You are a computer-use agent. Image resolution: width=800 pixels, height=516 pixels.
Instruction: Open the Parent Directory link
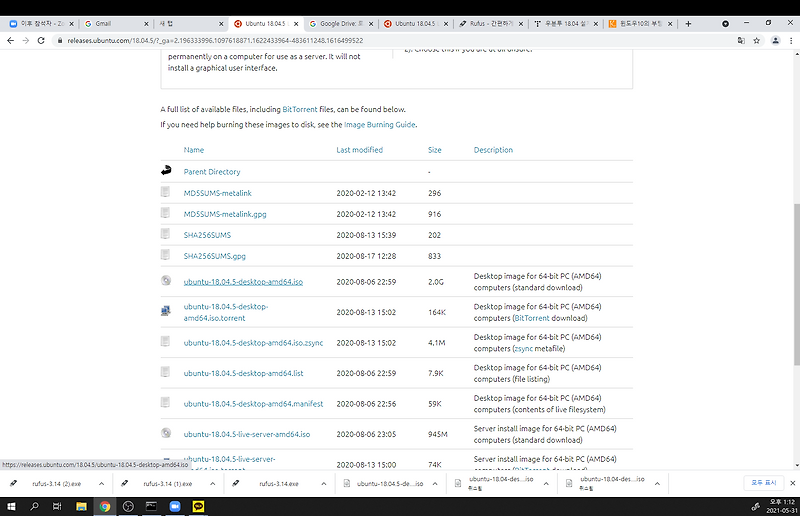click(x=212, y=172)
